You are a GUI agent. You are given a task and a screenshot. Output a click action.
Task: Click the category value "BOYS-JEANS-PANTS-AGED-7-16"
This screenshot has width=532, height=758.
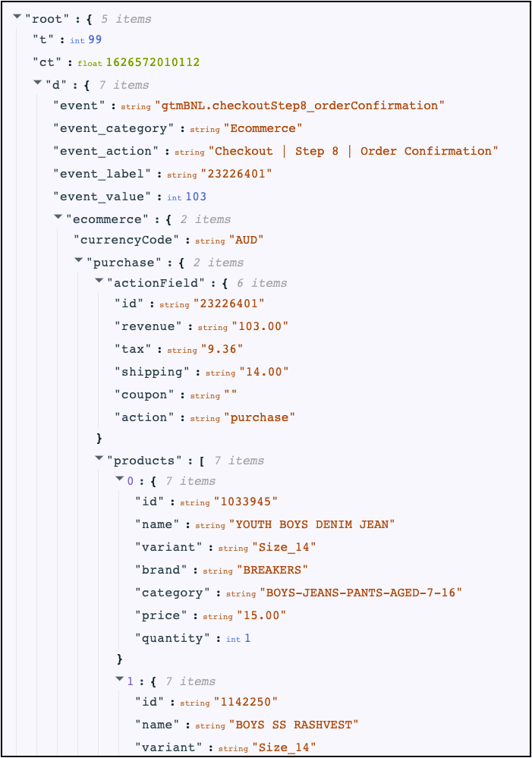[360, 593]
